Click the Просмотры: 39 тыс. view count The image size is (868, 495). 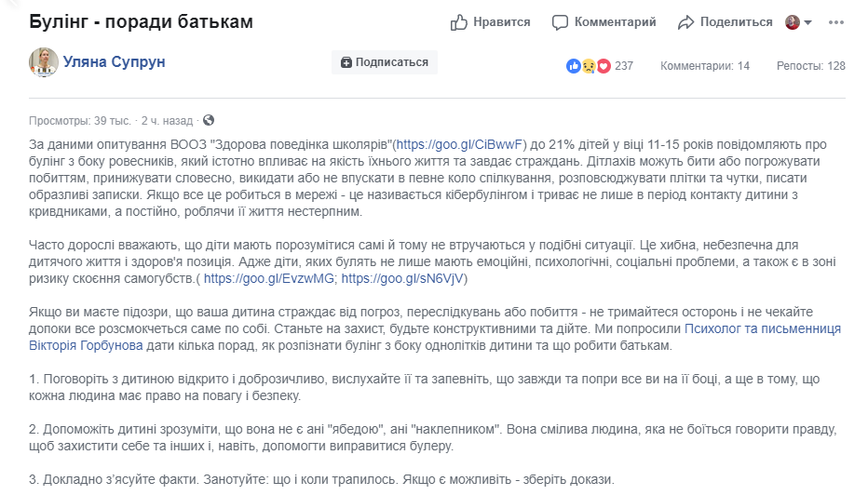(x=79, y=120)
